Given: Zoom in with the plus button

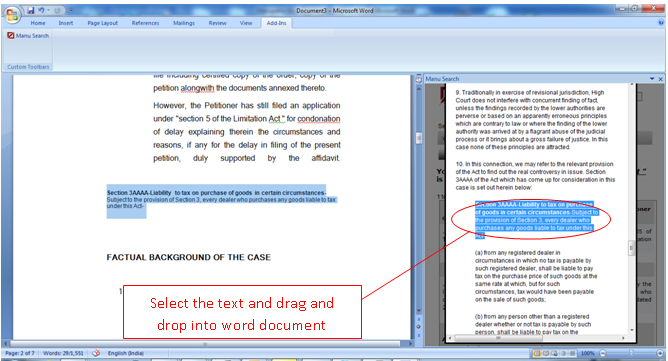Looking at the screenshot, I should [661, 353].
